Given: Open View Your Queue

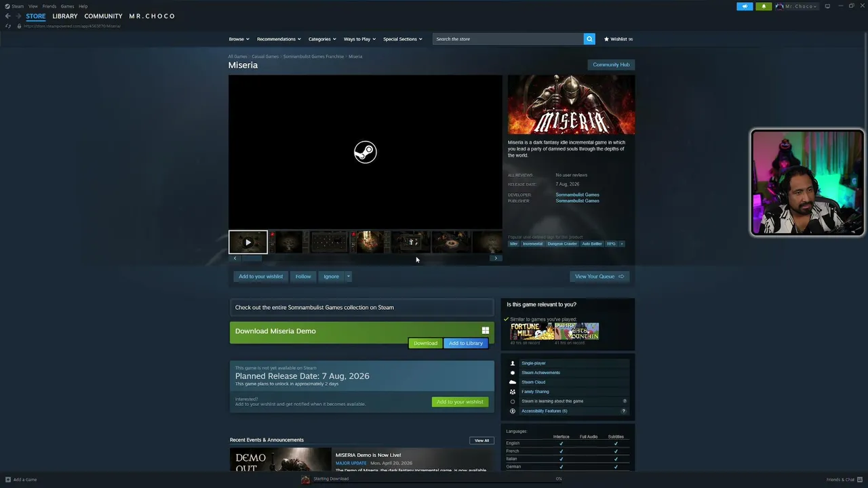Looking at the screenshot, I should (599, 277).
